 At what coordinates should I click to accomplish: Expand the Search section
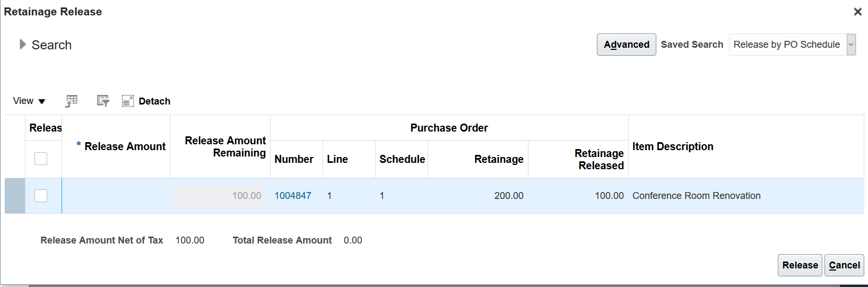(x=23, y=45)
